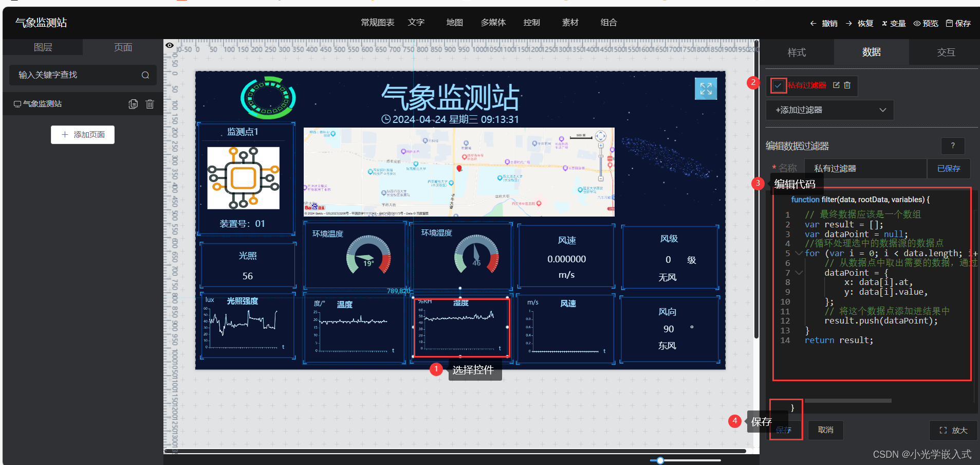The width and height of the screenshot is (980, 465).
Task: Click the 取消 button
Action: [825, 430]
